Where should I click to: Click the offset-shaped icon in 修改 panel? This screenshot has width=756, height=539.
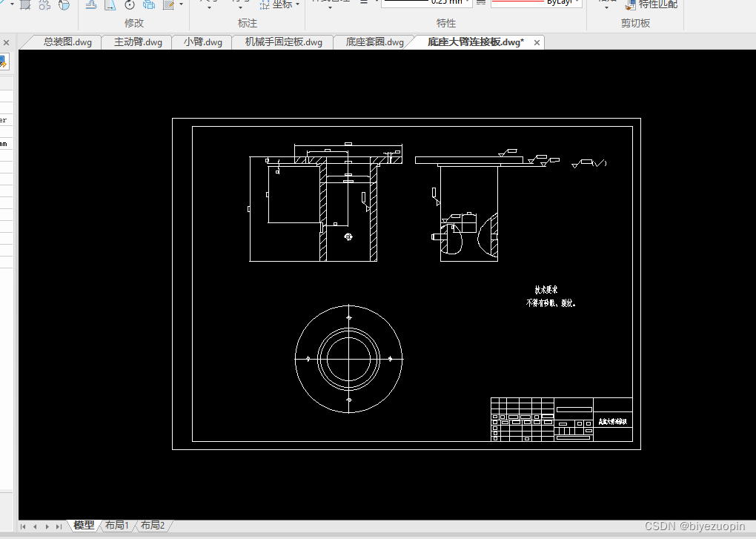[x=91, y=5]
